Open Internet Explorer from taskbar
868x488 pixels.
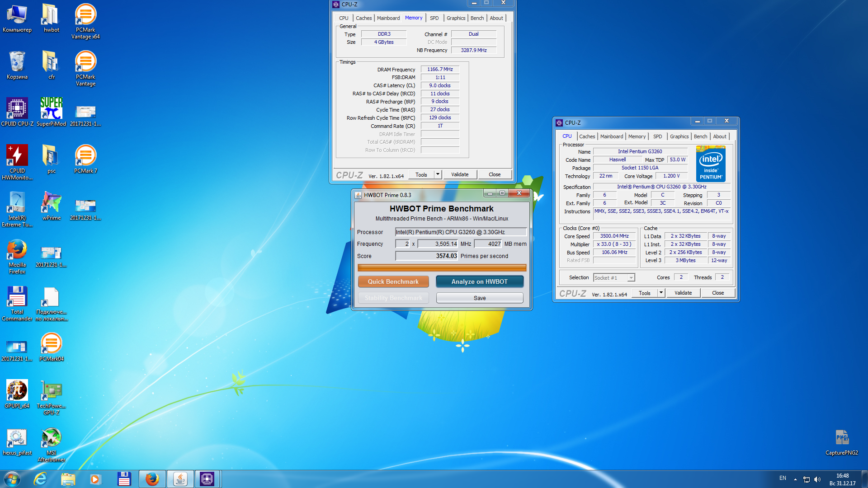point(40,479)
